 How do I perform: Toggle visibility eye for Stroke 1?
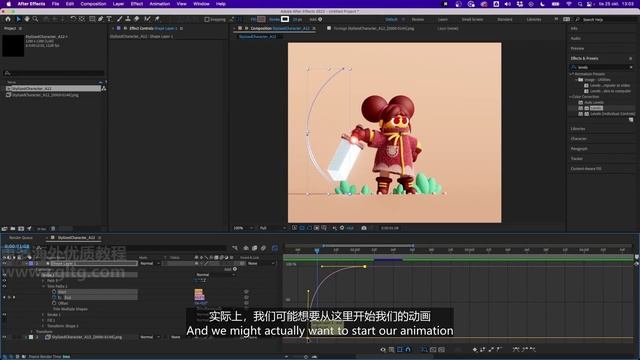4,315
